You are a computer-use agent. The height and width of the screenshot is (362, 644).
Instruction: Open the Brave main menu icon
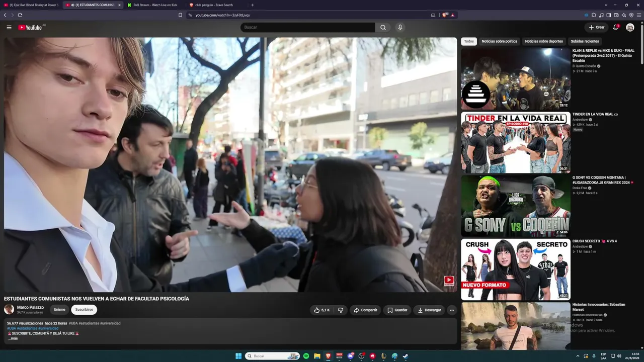pos(639,15)
